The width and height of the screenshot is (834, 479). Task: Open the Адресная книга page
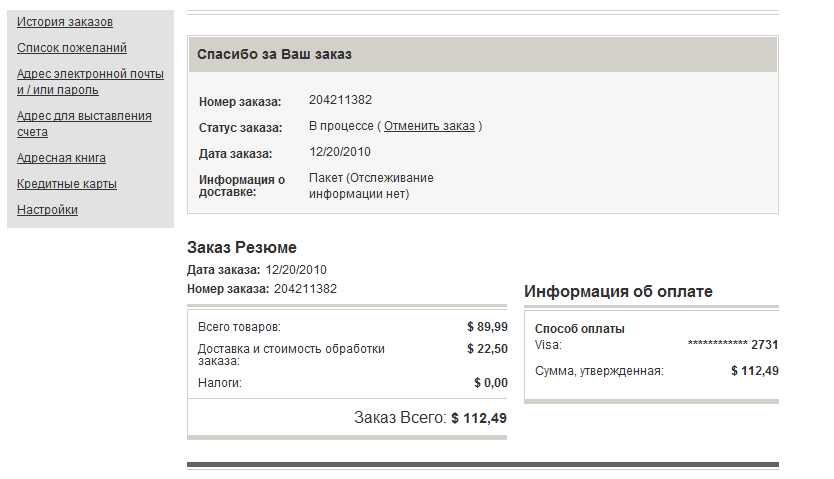[61, 158]
